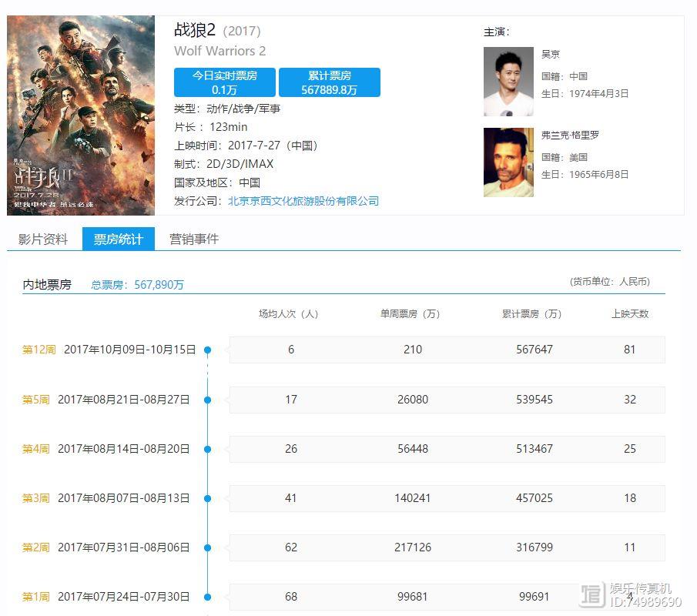Click the 第12周 week label
The height and width of the screenshot is (616, 697).
39,350
